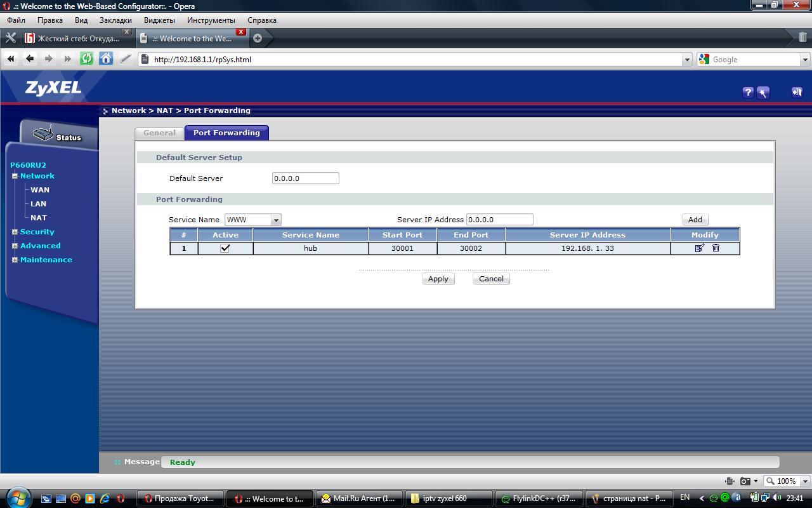Image resolution: width=812 pixels, height=508 pixels.
Task: Open the LAN settings link
Action: coord(38,204)
